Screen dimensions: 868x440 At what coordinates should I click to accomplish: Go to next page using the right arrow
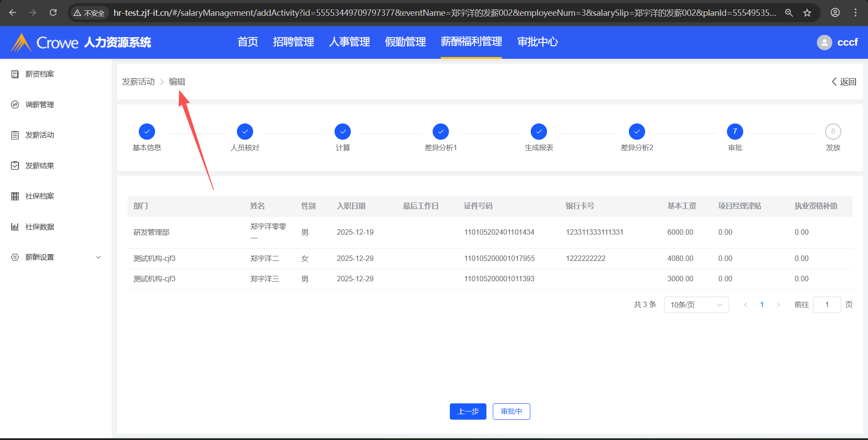(x=778, y=305)
